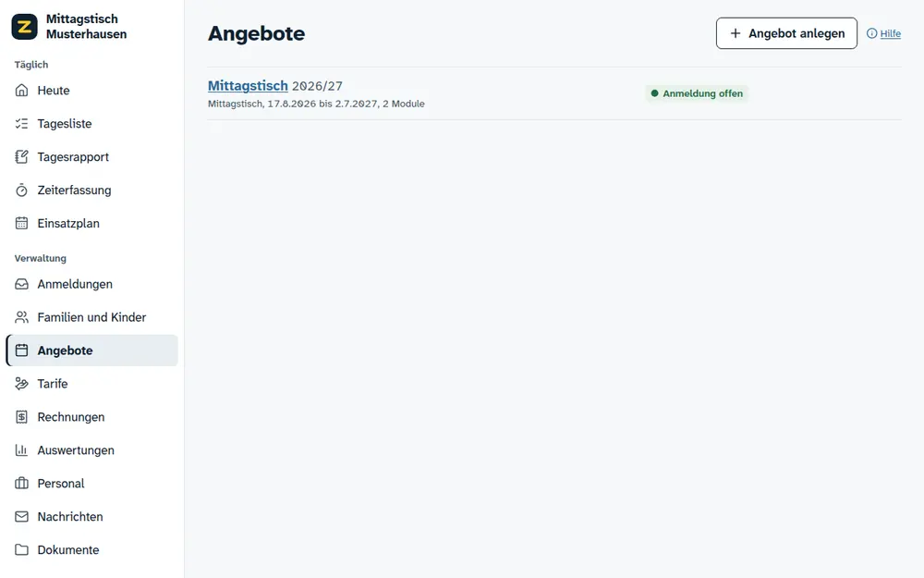Click the Einsatzplan calendar icon
Viewport: 924px width, 578px height.
coord(22,223)
